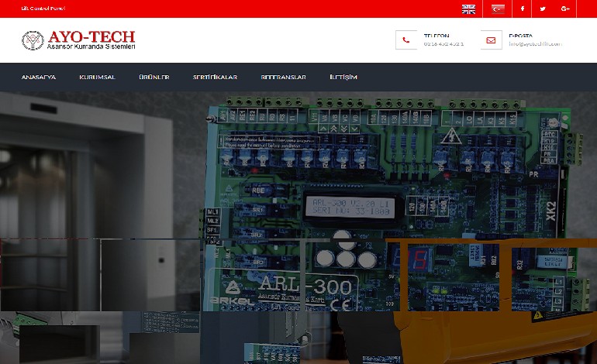The image size is (597, 364).
Task: Open the Facebook page icon
Action: point(523,9)
